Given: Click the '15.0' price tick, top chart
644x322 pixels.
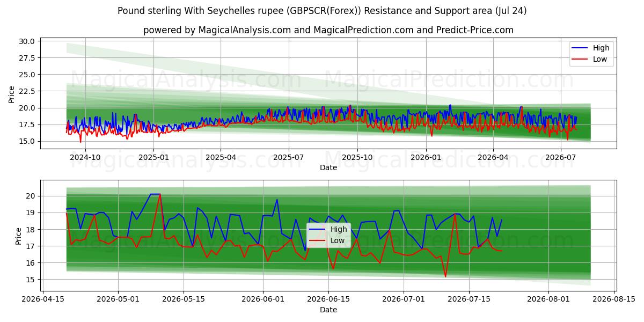Looking at the screenshot, I should click(x=27, y=141).
